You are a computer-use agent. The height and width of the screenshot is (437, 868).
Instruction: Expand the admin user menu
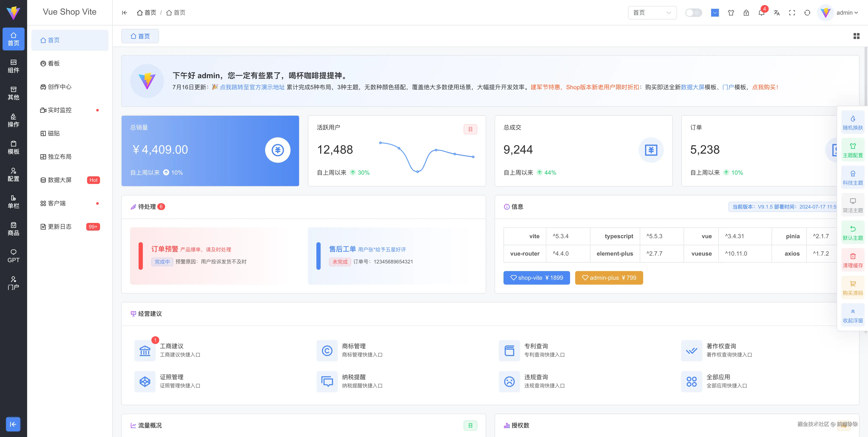846,13
